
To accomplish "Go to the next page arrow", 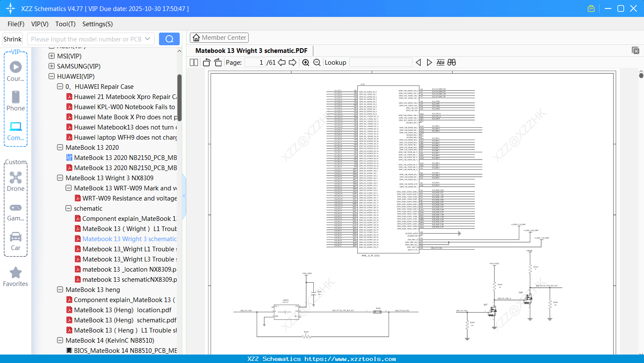I will (x=293, y=63).
